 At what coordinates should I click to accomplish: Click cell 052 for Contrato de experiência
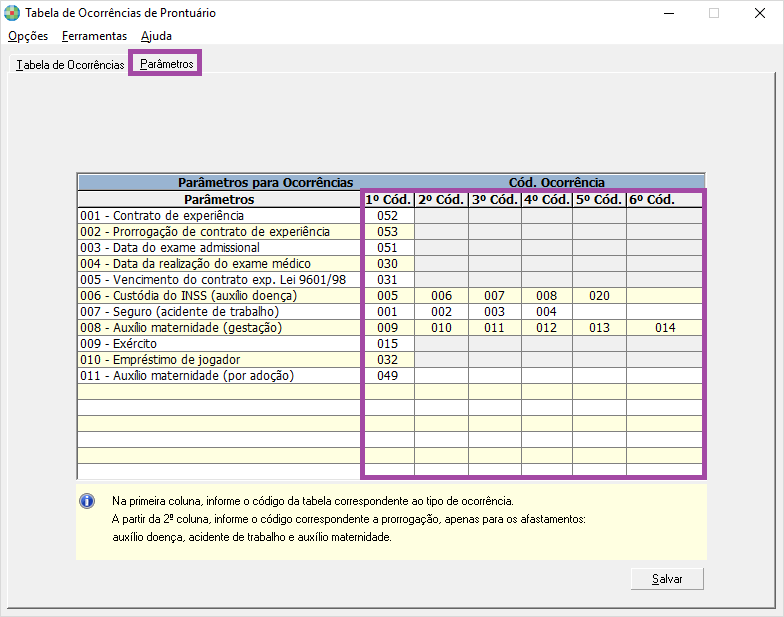388,216
